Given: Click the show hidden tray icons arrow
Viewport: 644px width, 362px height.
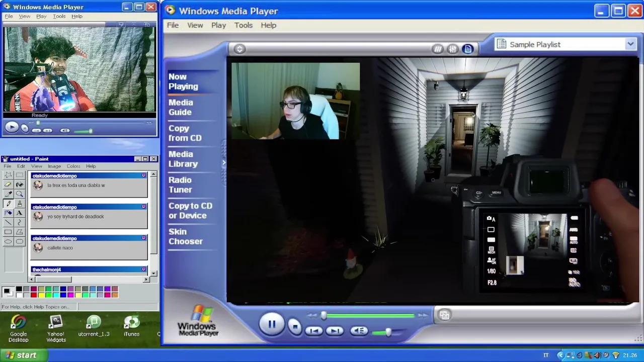Looking at the screenshot, I should [561, 355].
